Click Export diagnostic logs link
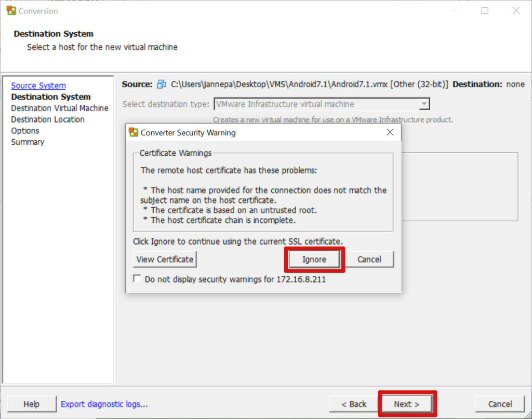This screenshot has height=419, width=532. (x=104, y=404)
